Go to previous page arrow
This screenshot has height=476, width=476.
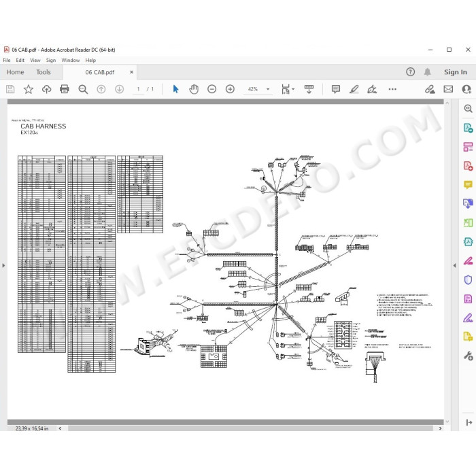pos(101,89)
